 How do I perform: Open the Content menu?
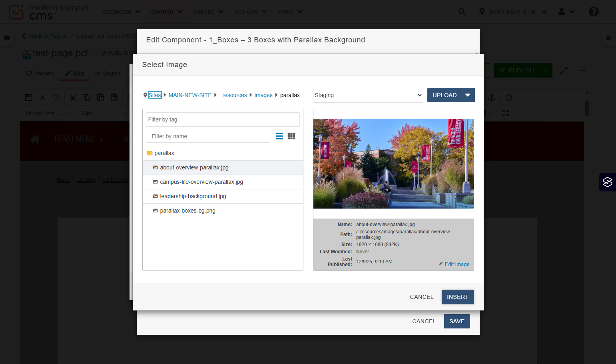click(167, 12)
